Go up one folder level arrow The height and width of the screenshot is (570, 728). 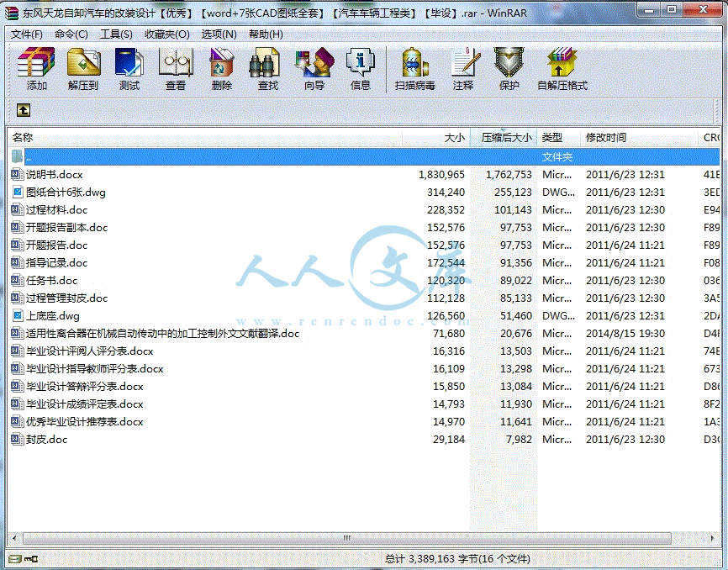(x=24, y=110)
